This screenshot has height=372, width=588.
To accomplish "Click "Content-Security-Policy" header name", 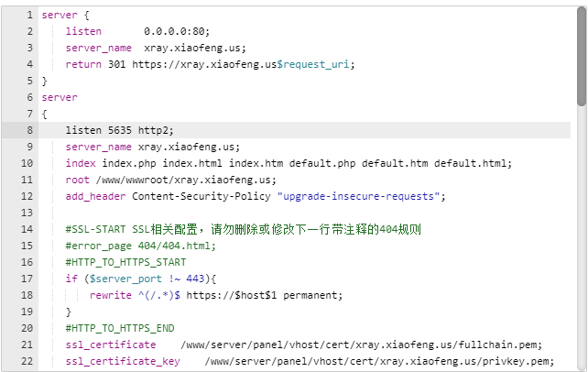I will [x=201, y=196].
